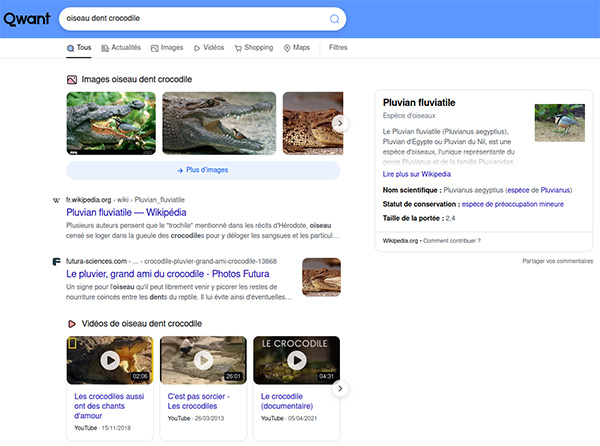The width and height of the screenshot is (600, 446).
Task: Open 'Le crocodile (documentaire)' link
Action: 287,401
